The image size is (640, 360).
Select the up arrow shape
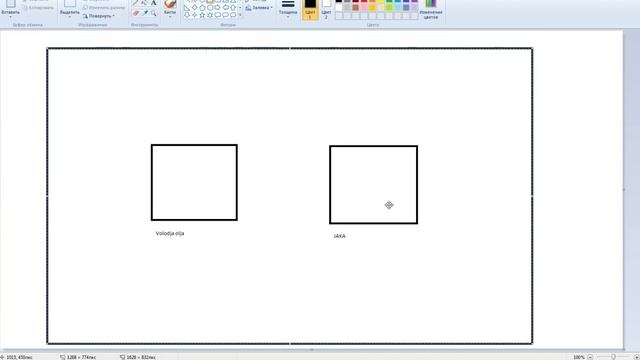point(233,7)
